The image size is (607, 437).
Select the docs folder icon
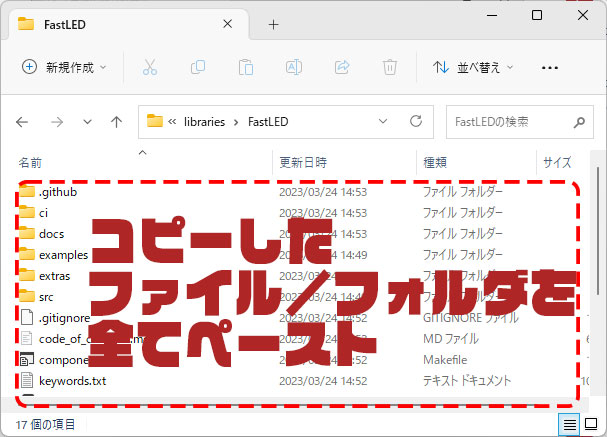coord(27,233)
